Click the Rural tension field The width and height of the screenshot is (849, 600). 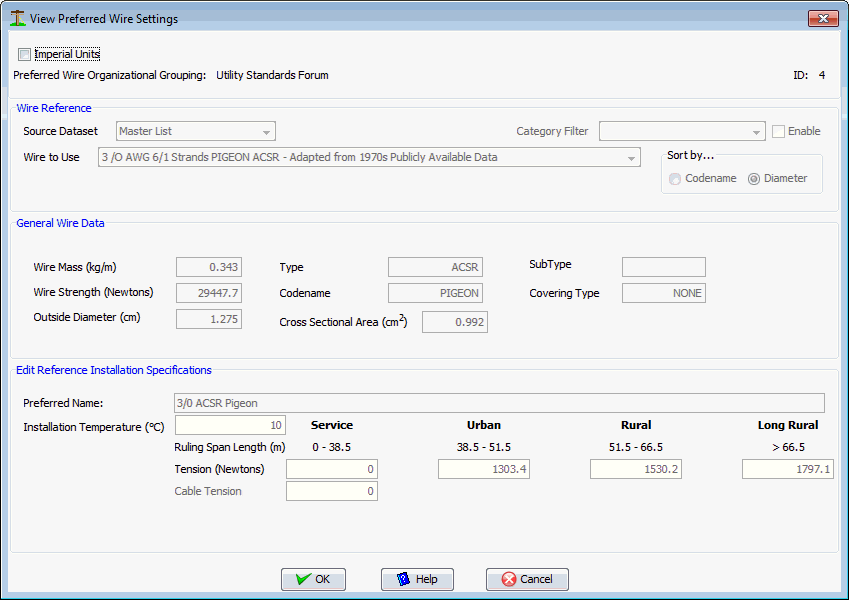pyautogui.click(x=636, y=469)
